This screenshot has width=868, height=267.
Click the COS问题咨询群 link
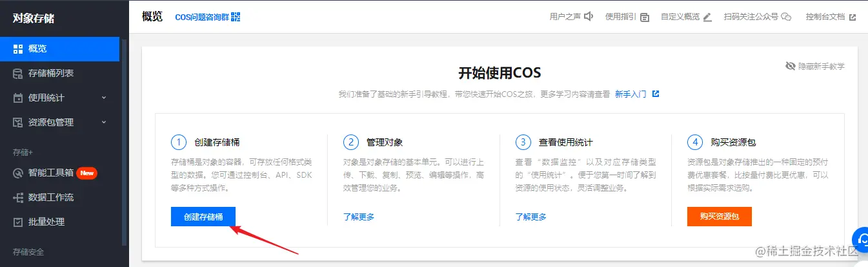[x=202, y=17]
